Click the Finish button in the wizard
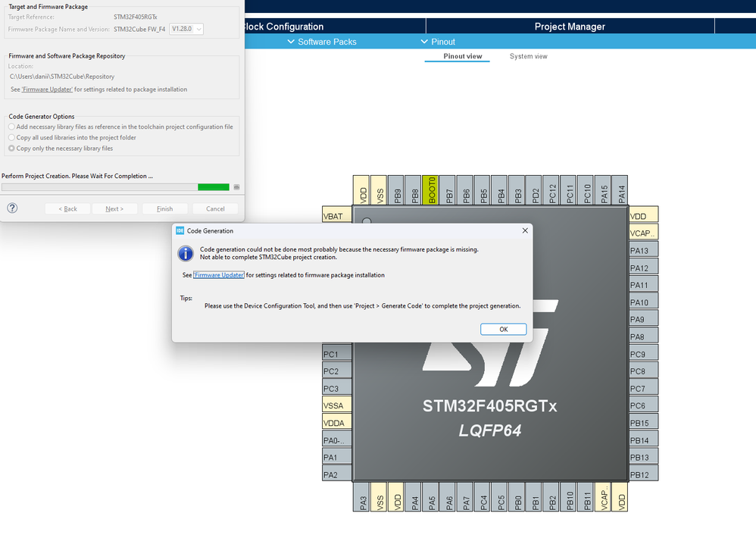 pos(165,209)
